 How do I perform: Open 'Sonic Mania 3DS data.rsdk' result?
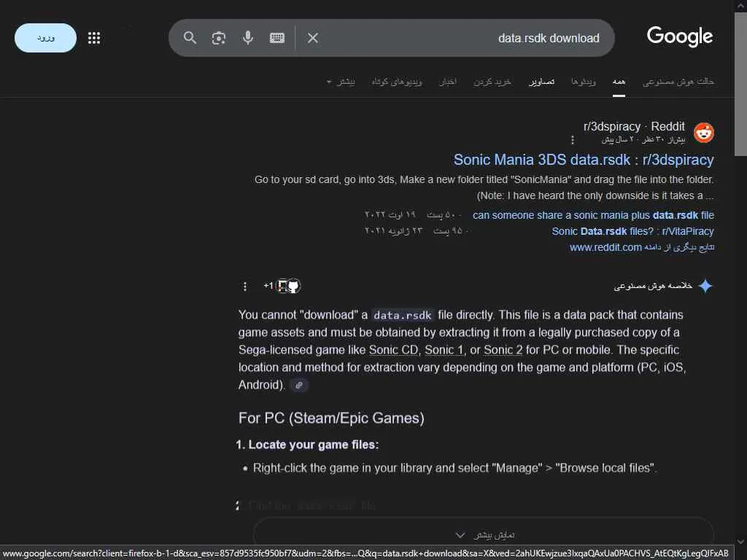[584, 160]
